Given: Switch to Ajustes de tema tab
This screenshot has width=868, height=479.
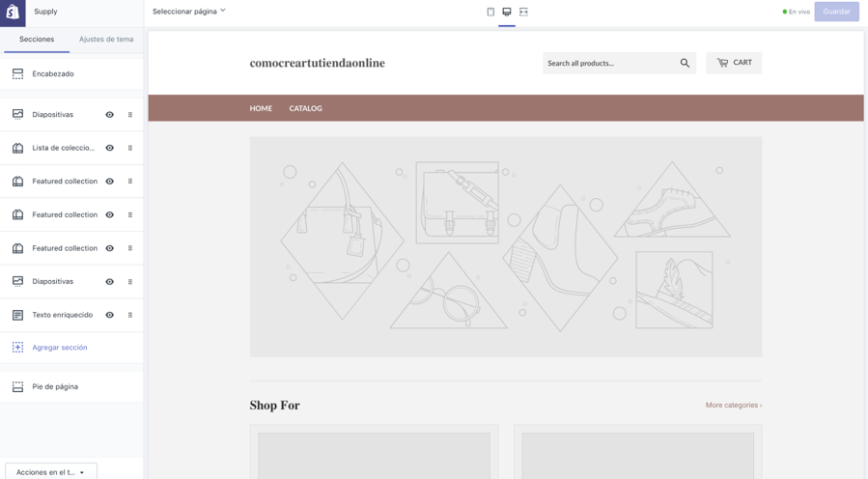Looking at the screenshot, I should pos(106,40).
